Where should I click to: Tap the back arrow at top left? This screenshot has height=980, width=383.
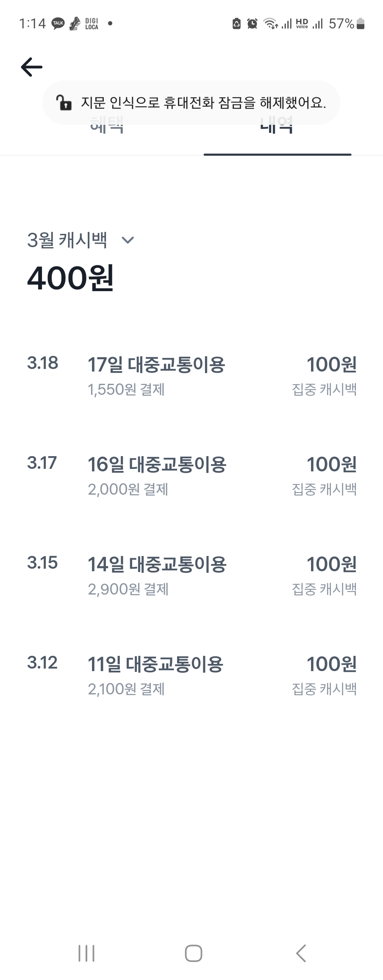pyautogui.click(x=32, y=67)
